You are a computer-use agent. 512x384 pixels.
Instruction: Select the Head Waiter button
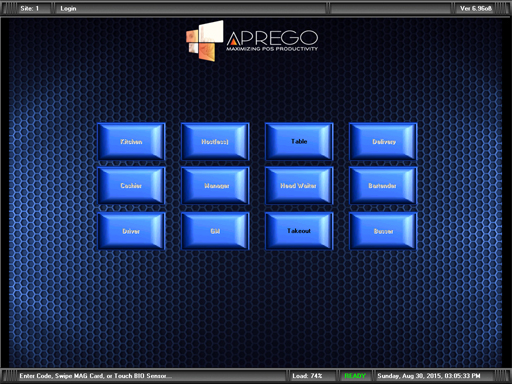(299, 186)
